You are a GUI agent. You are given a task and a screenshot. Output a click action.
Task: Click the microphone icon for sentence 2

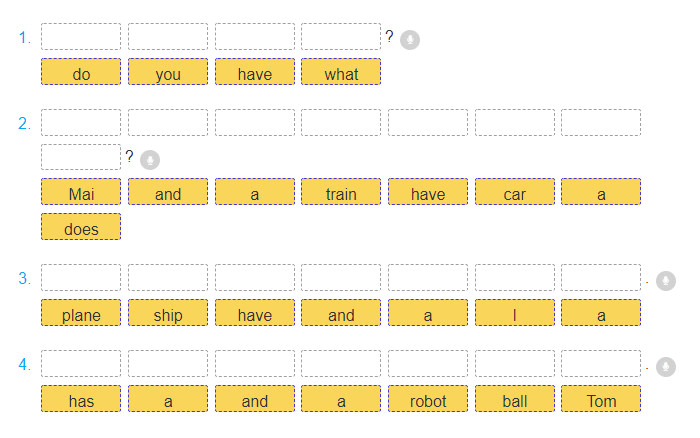point(150,160)
